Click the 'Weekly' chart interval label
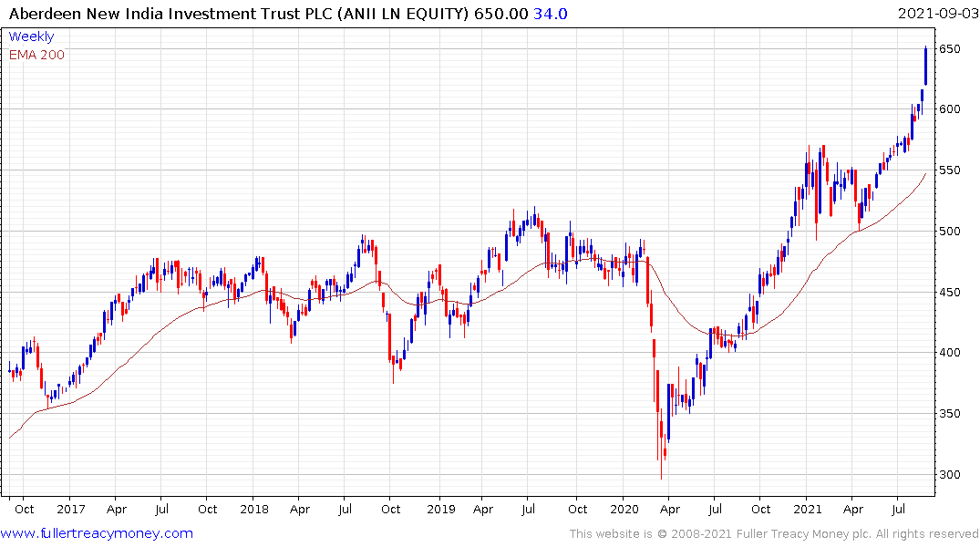This screenshot has width=980, height=547. tap(31, 36)
